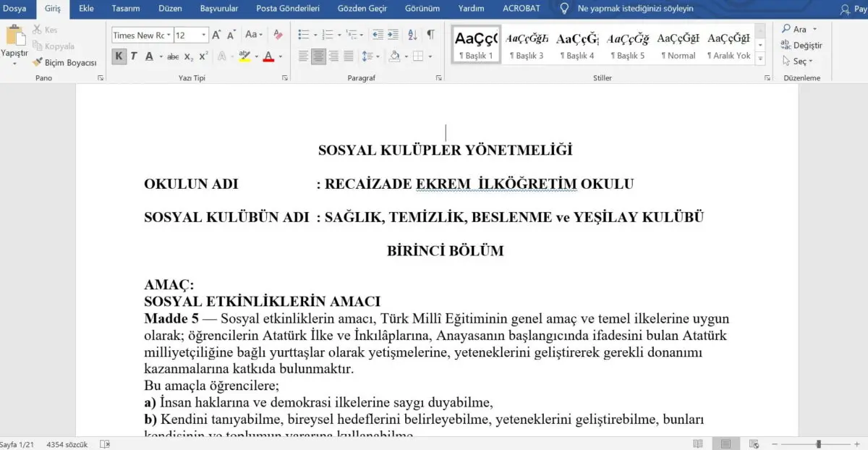
Task: Apply the Başlık 3 style
Action: [x=527, y=44]
